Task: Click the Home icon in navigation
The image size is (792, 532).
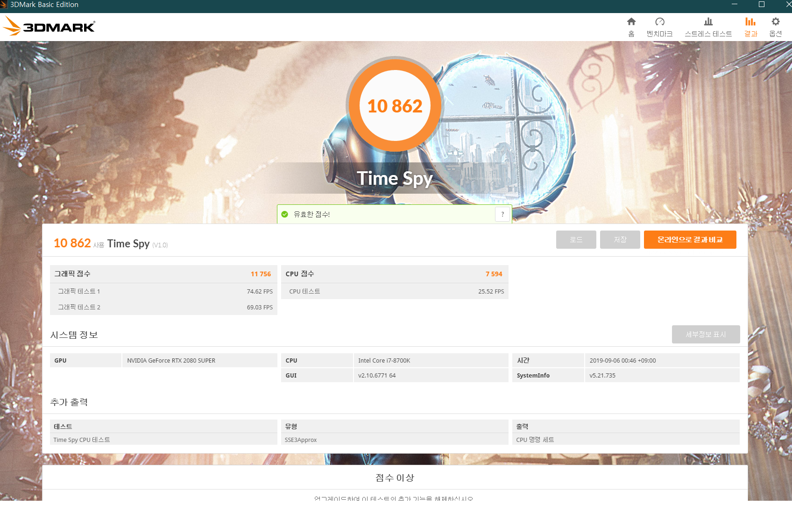Action: (631, 22)
